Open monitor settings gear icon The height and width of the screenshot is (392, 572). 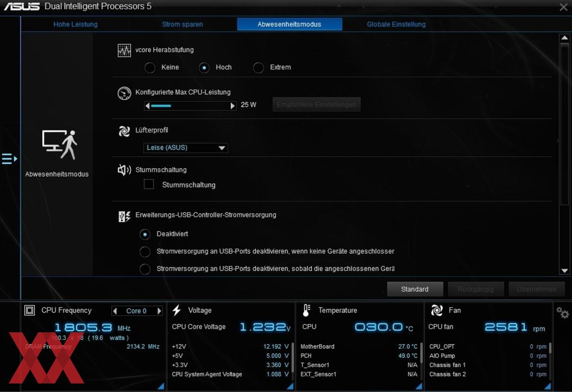[x=562, y=313]
